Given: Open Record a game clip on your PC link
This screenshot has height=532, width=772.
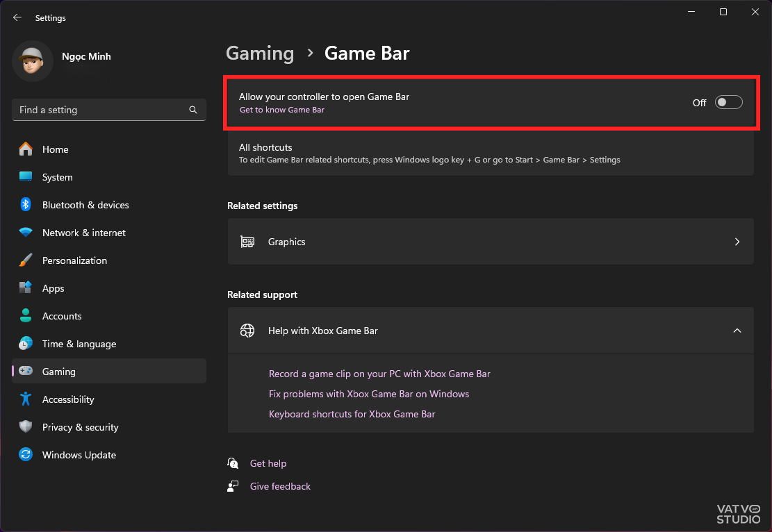Looking at the screenshot, I should click(x=379, y=374).
